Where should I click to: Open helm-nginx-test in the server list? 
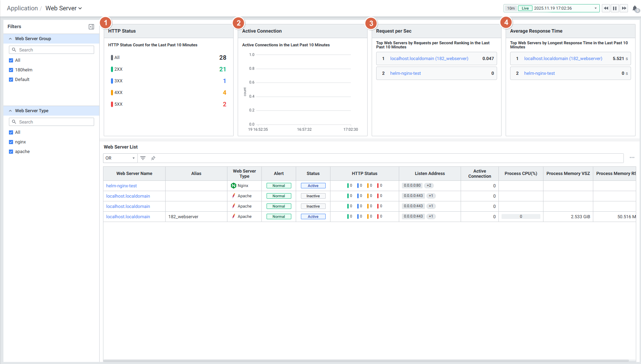click(x=121, y=186)
